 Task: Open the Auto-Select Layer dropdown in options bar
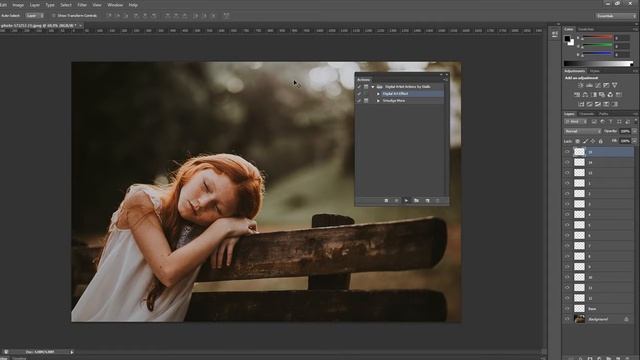(34, 16)
